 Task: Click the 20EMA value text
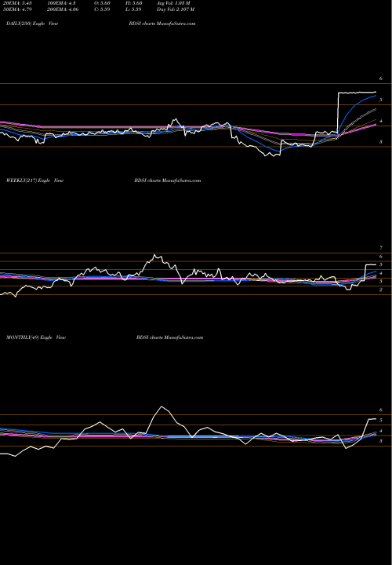pyautogui.click(x=16, y=3)
